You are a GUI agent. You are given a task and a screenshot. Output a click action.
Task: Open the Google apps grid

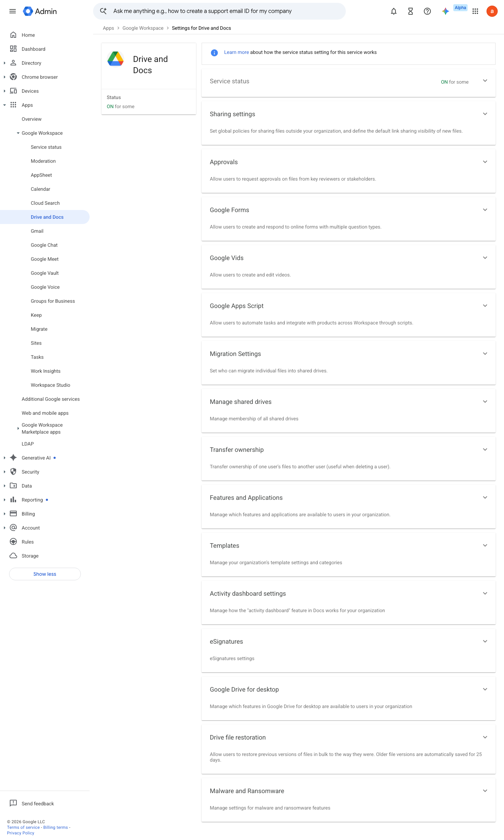(x=475, y=11)
